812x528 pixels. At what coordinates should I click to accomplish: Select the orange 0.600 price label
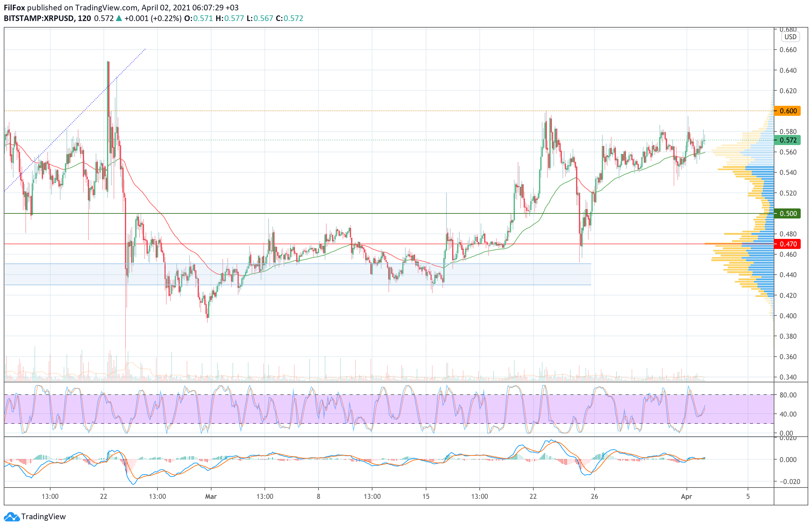point(788,111)
